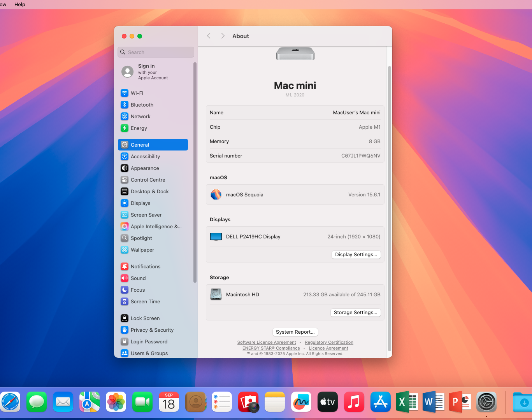The width and height of the screenshot is (532, 420).
Task: Select Lock Screen in sidebar
Action: pos(145,318)
